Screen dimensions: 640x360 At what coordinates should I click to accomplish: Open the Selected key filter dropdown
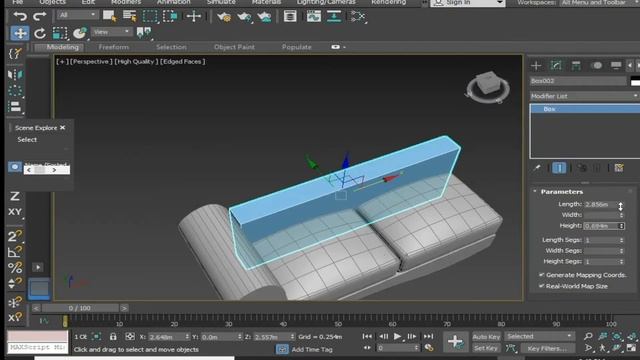[539, 336]
